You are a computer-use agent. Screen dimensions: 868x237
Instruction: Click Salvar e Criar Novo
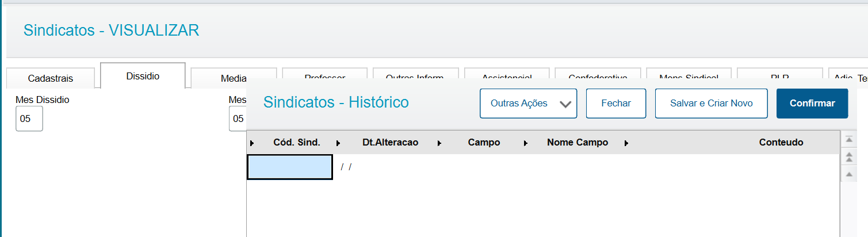(x=711, y=104)
